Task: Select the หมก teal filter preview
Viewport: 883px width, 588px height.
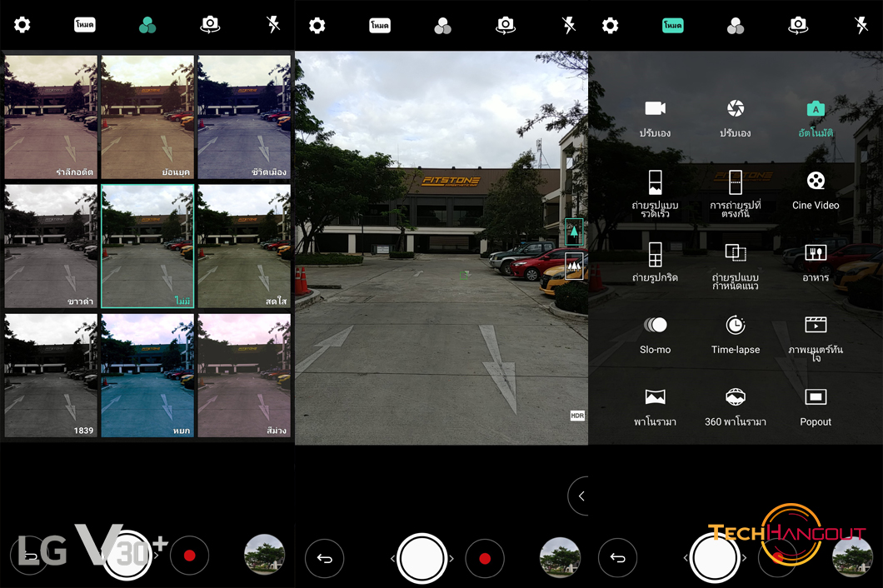Action: click(147, 376)
